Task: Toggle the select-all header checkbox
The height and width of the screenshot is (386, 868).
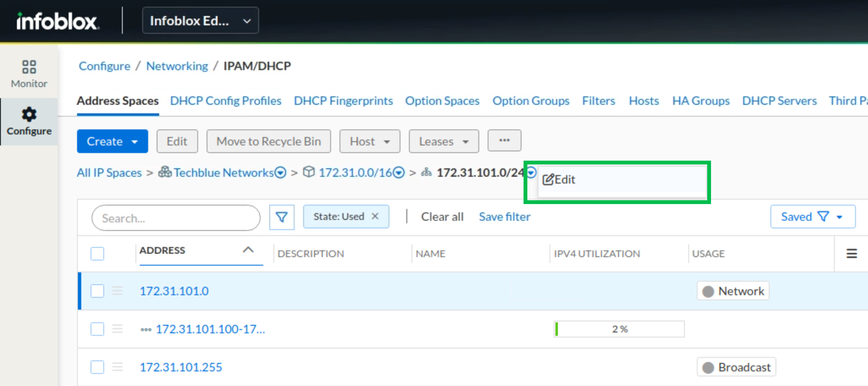Action: [x=98, y=254]
